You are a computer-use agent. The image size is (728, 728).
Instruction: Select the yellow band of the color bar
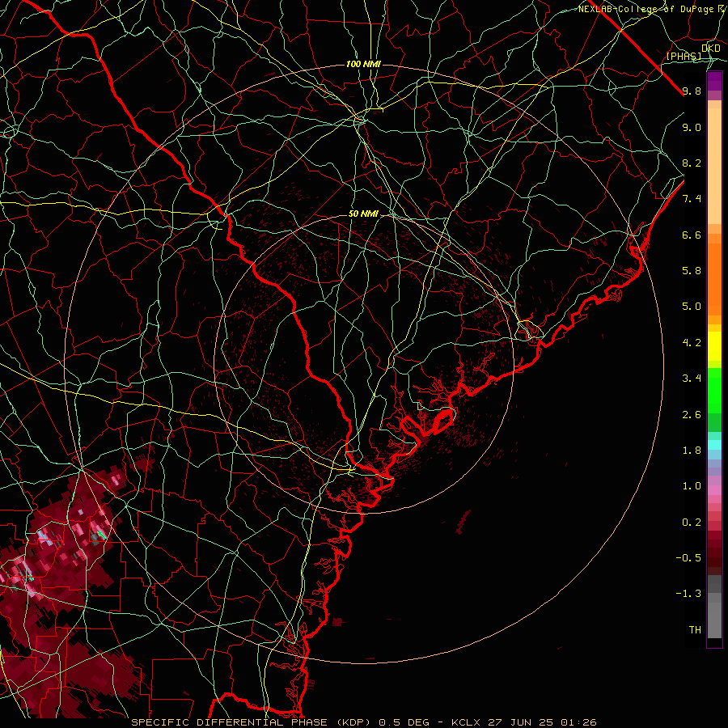[x=714, y=346]
